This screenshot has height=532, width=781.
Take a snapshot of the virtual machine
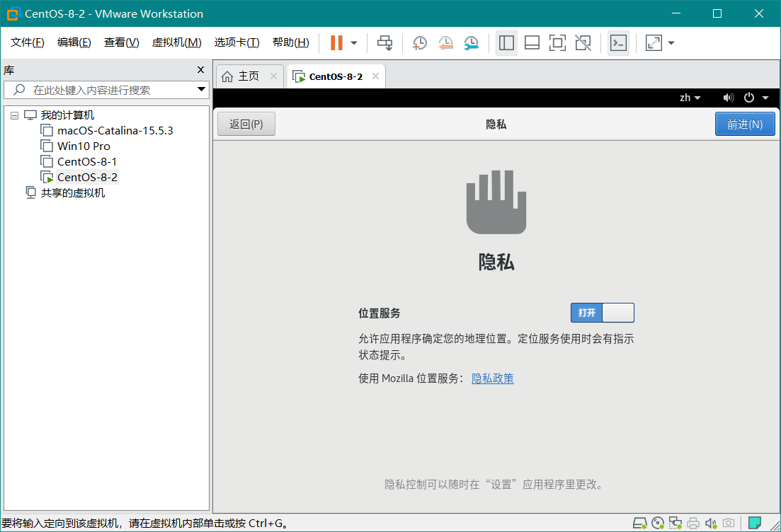coord(420,43)
